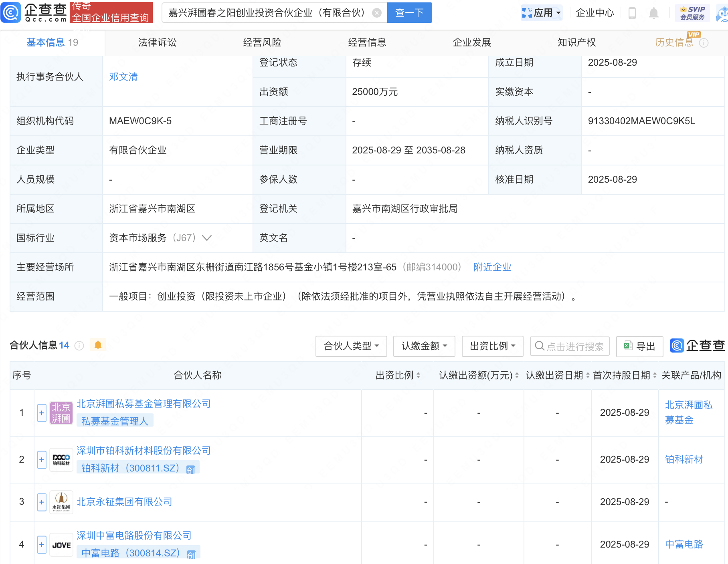This screenshot has height=564, width=728.
Task: Switch to the 知识产权 tab
Action: [576, 42]
